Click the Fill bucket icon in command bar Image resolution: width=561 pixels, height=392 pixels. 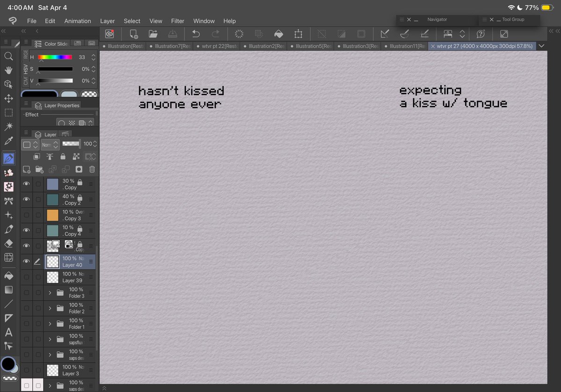coord(278,34)
